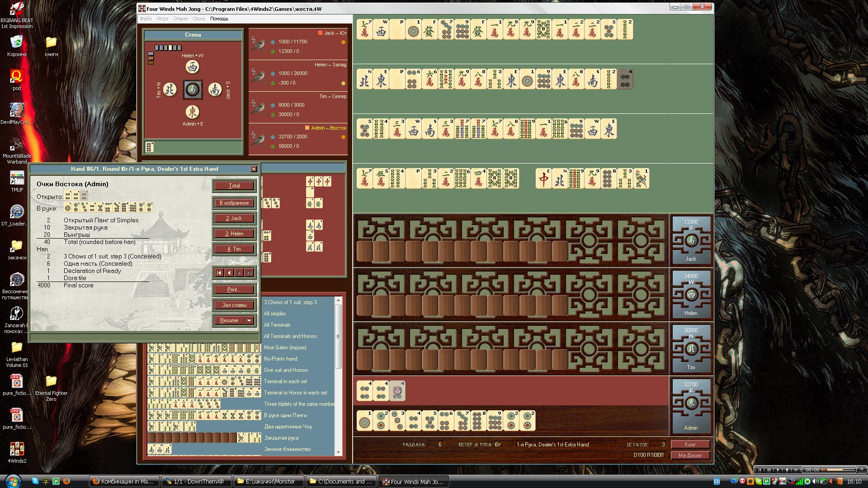Open the Resume button dropdown arrow
The width and height of the screenshot is (868, 488).
coord(249,320)
